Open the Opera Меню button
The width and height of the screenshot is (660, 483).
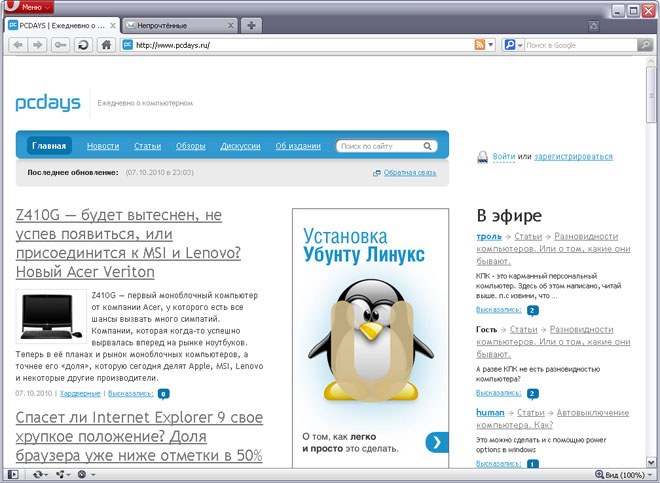coord(28,7)
